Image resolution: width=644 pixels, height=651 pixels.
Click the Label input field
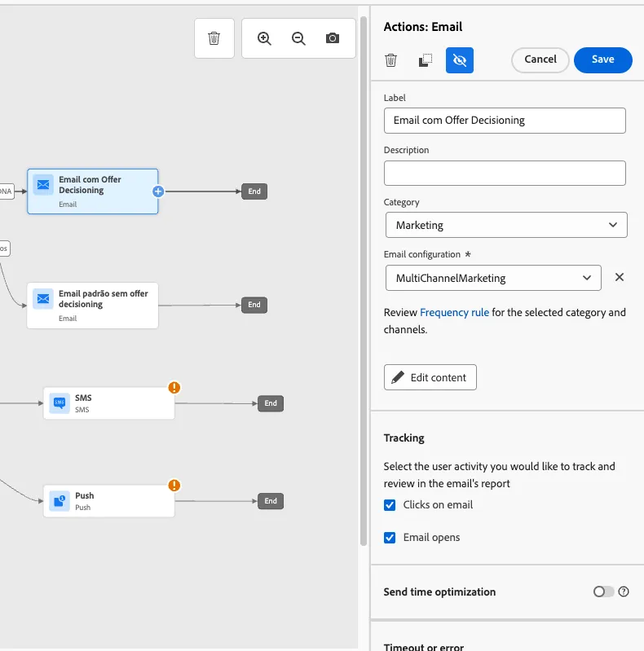[x=505, y=121]
